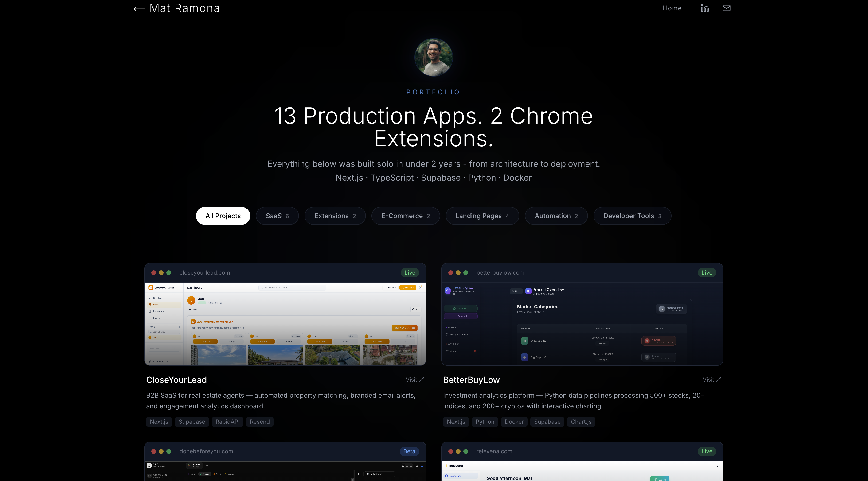The image size is (868, 481).
Task: Open the LinkedIn icon in header
Action: (705, 8)
